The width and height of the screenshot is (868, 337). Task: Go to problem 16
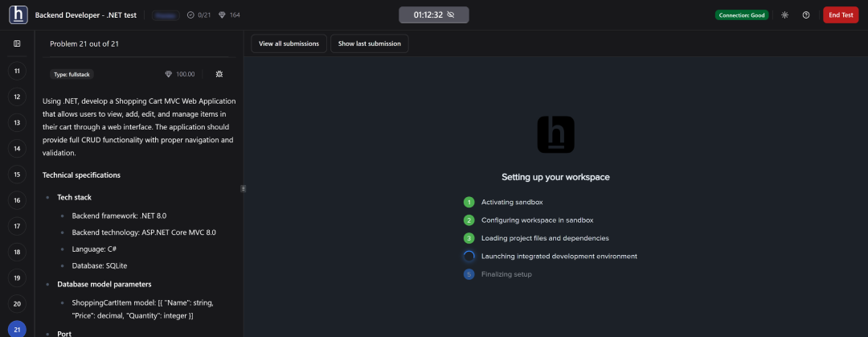click(17, 200)
